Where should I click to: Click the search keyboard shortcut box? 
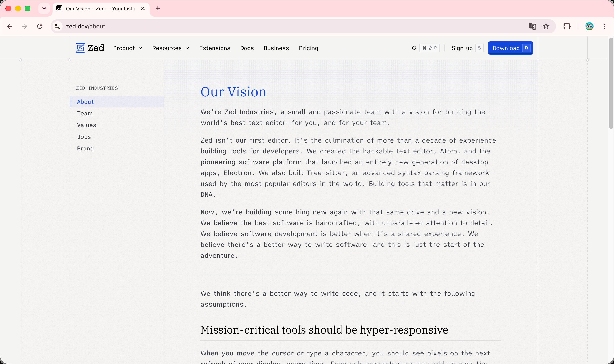pos(429,48)
